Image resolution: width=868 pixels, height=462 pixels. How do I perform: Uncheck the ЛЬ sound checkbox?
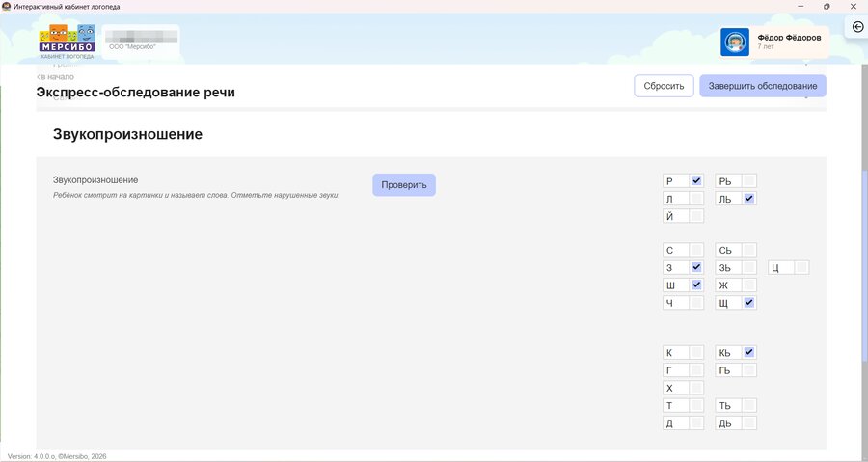pyautogui.click(x=749, y=198)
